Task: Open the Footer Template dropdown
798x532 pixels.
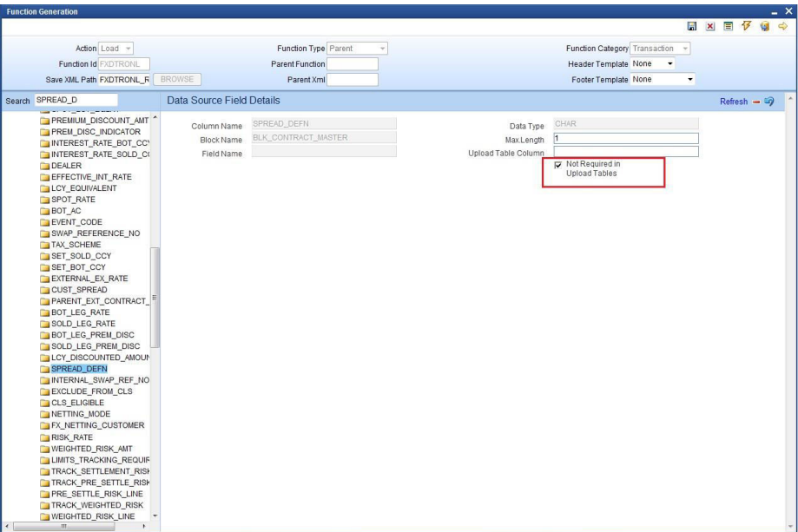Action: click(x=663, y=79)
